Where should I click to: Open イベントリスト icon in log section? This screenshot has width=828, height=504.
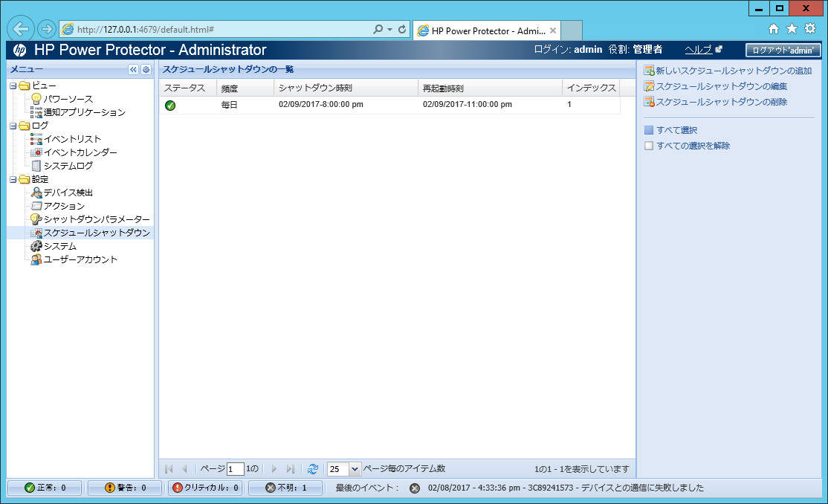[36, 139]
